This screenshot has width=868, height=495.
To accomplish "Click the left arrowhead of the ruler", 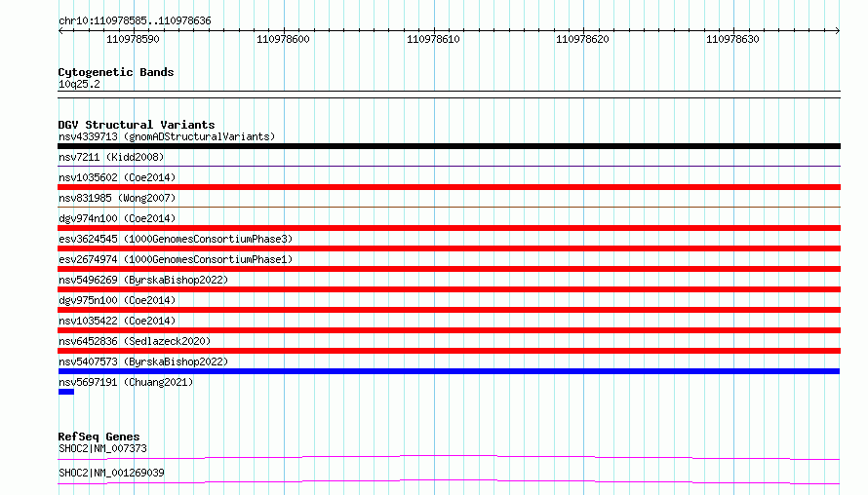I will click(60, 31).
